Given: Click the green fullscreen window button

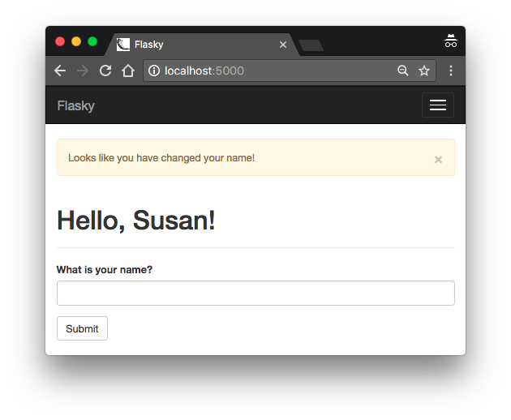Looking at the screenshot, I should (92, 41).
